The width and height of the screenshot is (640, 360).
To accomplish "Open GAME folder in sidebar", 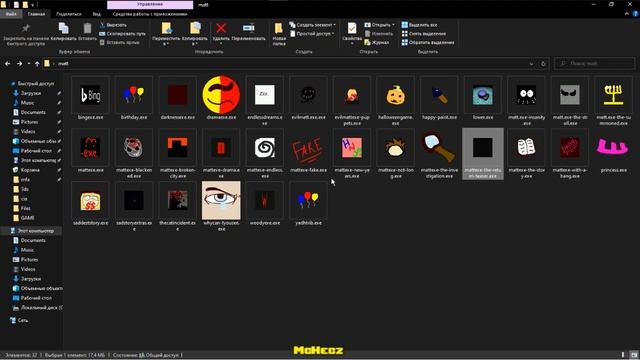I will click(27, 218).
